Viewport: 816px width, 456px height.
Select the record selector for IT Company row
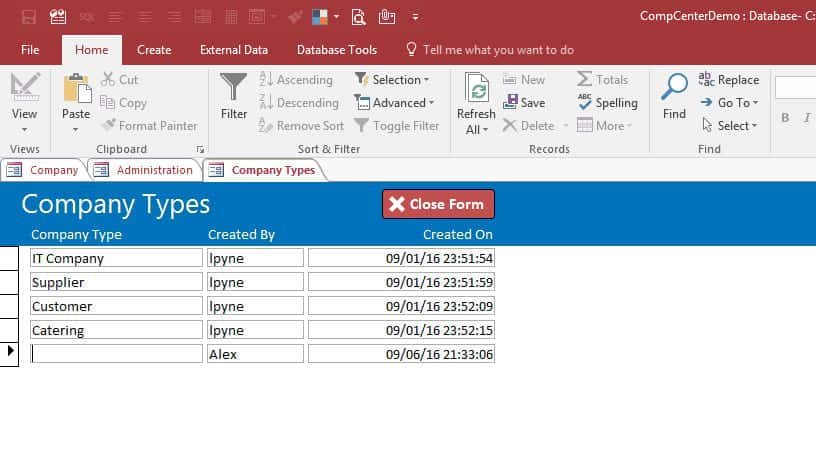pos(9,258)
